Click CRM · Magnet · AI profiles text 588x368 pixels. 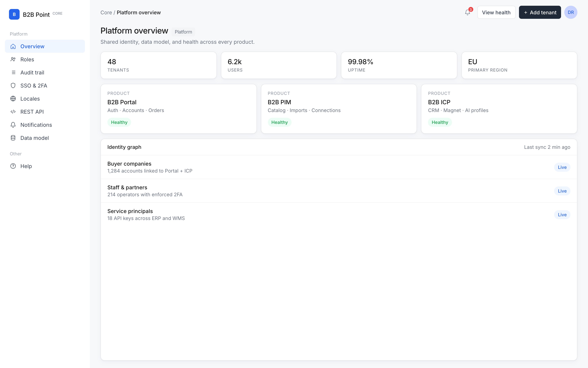click(x=458, y=110)
